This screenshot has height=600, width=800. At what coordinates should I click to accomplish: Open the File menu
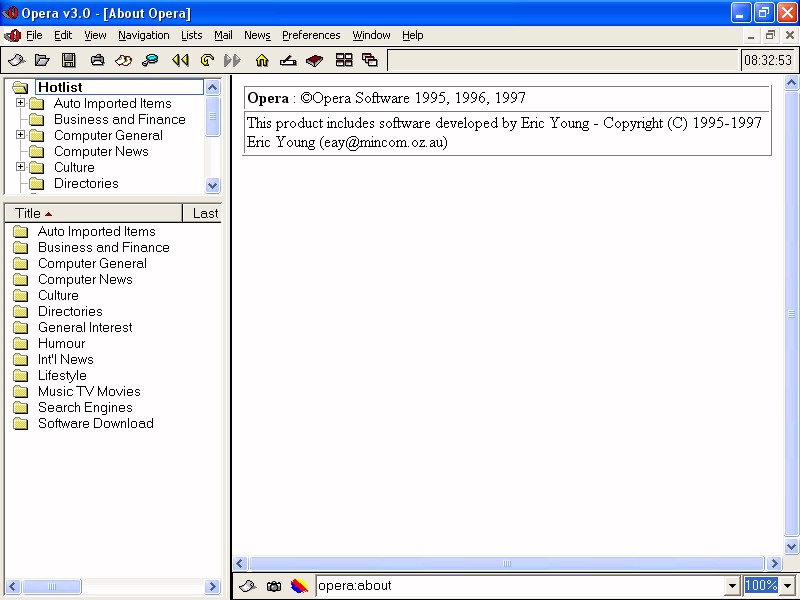tap(34, 35)
